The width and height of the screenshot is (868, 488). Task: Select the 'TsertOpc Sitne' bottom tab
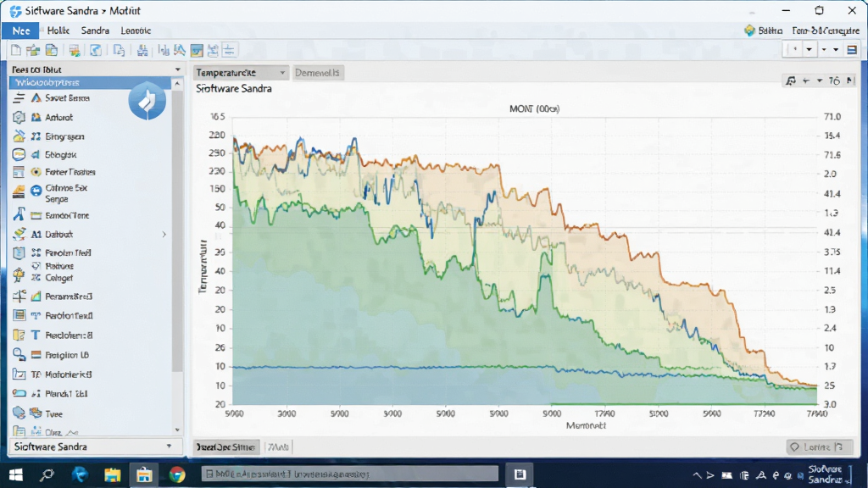coord(225,447)
